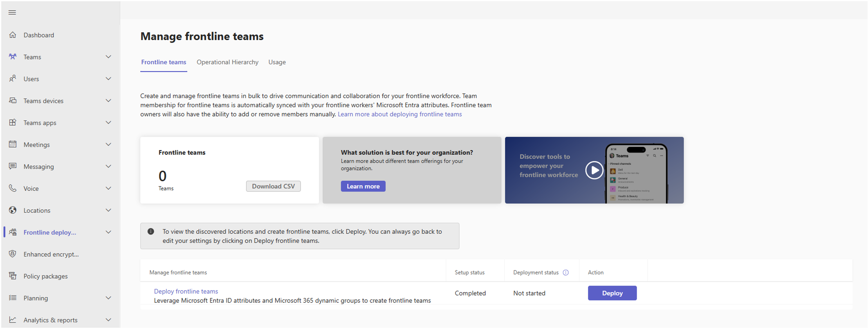Viewport: 868px width, 329px height.
Task: Click the Download CSV button
Action: 273,186
